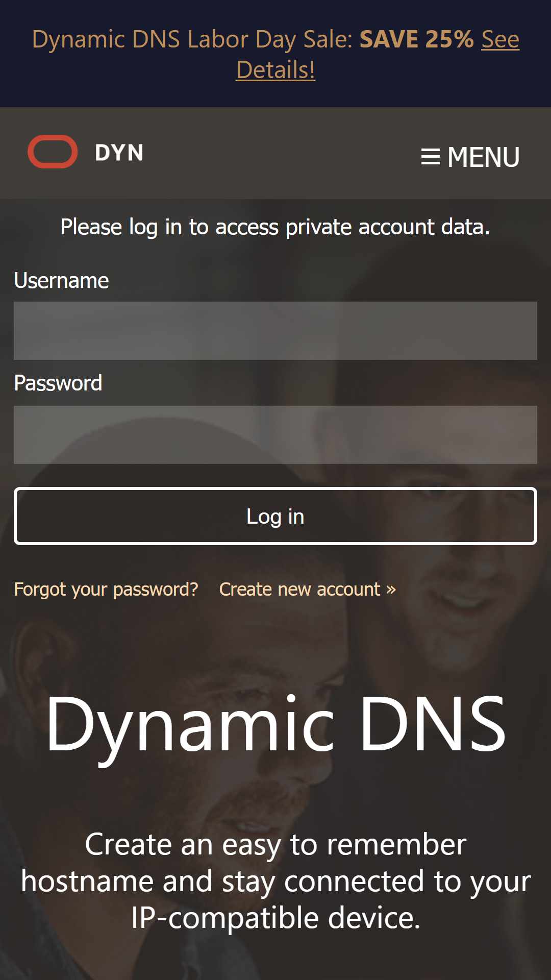Open the MENU navigation label
Viewport: 551px width, 980px height.
pyautogui.click(x=483, y=157)
